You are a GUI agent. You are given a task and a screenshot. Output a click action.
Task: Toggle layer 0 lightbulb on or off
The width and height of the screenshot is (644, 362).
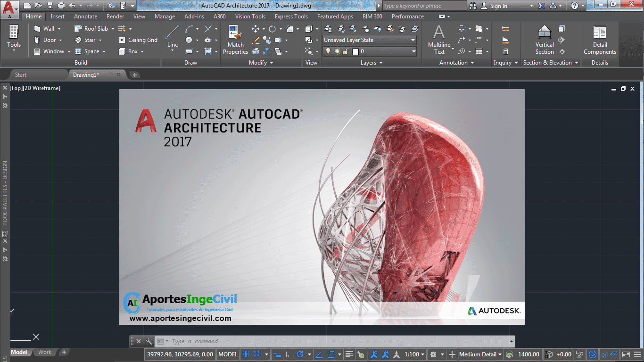pyautogui.click(x=329, y=52)
